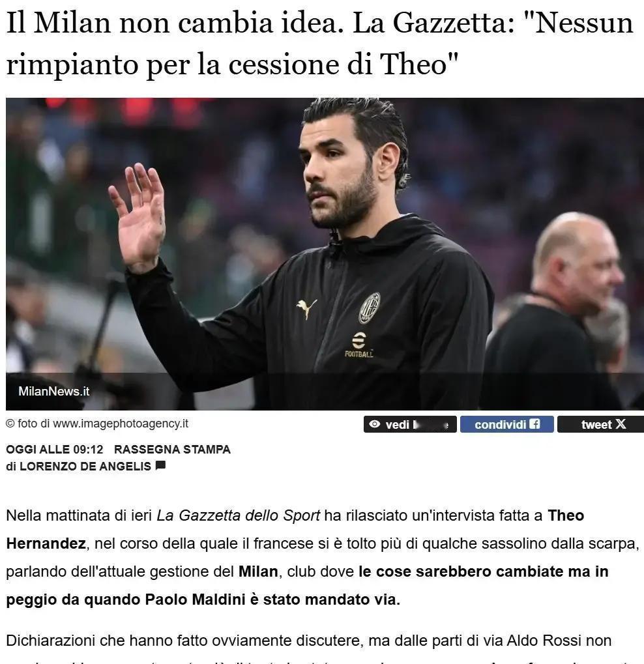Click the eye icon in the vedi button
644x664 pixels.
point(375,424)
